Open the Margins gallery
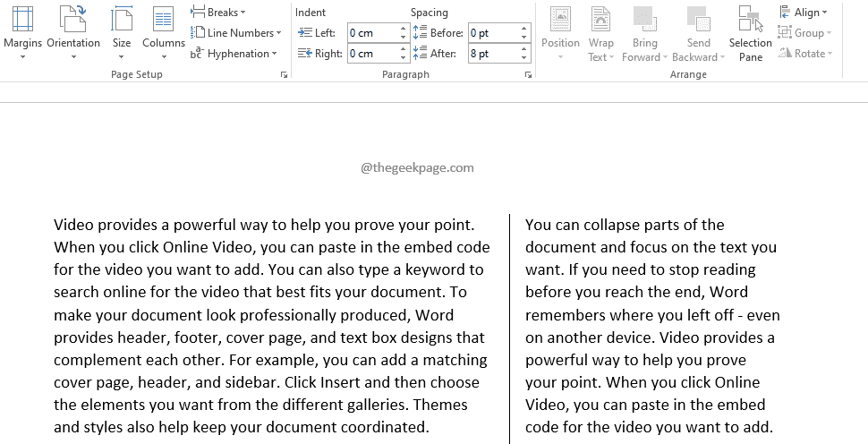The height and width of the screenshot is (444, 868). [22, 31]
